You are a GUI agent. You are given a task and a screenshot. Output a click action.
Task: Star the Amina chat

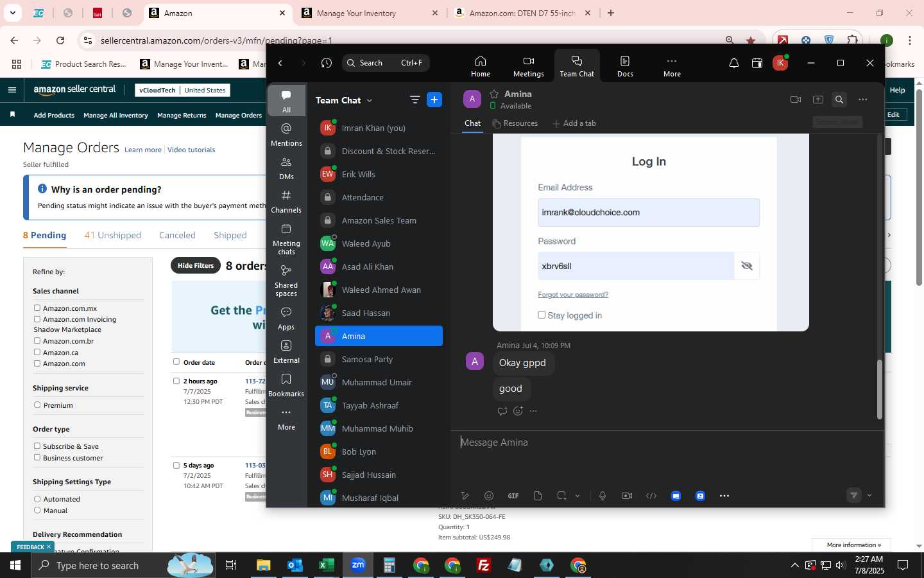494,94
